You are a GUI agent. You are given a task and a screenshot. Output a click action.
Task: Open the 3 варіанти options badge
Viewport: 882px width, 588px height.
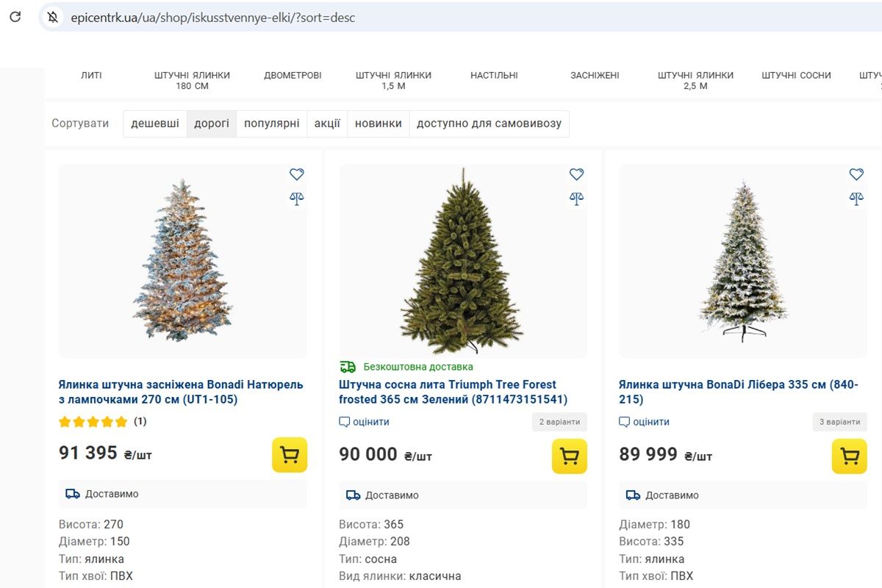[x=839, y=422]
